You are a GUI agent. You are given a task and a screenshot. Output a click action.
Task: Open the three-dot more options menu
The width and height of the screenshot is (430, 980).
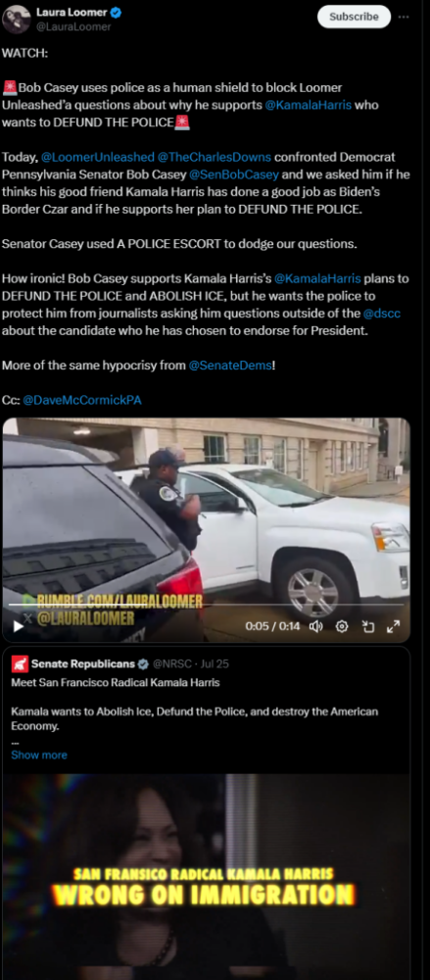pyautogui.click(x=404, y=17)
